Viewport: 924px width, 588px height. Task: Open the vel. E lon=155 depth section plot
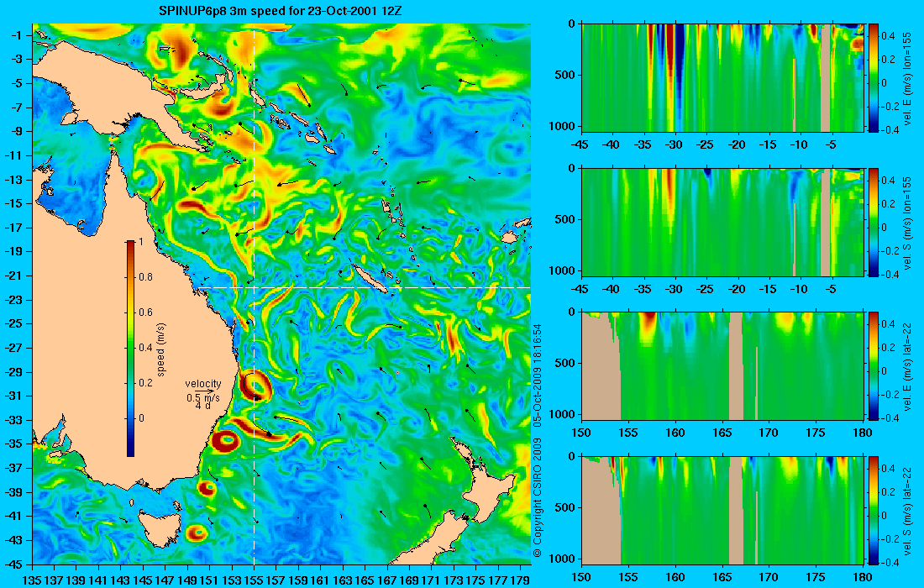[x=722, y=78]
